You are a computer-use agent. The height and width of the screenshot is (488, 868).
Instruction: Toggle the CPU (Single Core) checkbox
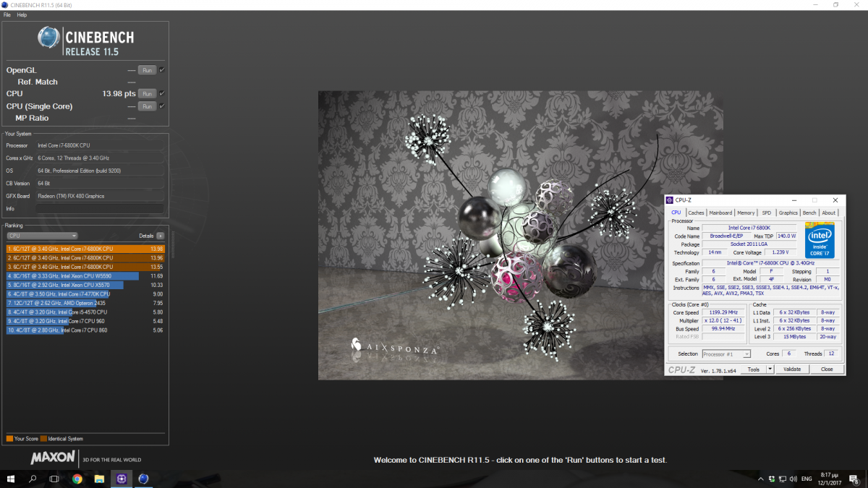[162, 106]
